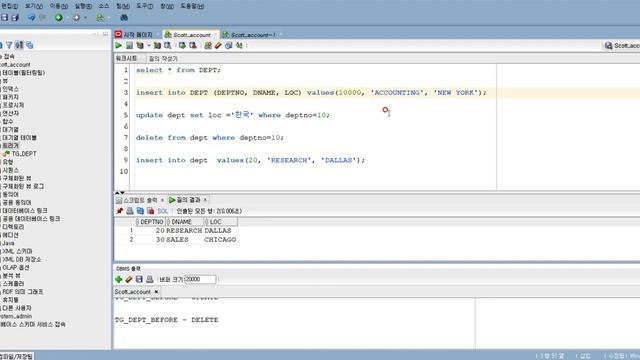Open the Help (도움말) menu
The image size is (640, 360).
tap(192, 6)
